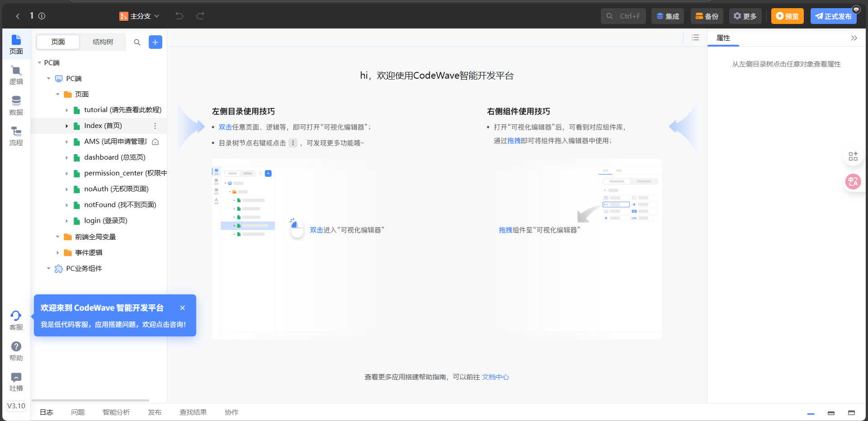Open the 流程 (Process) sidebar panel
Viewport: 868px width, 421px height.
(16, 136)
